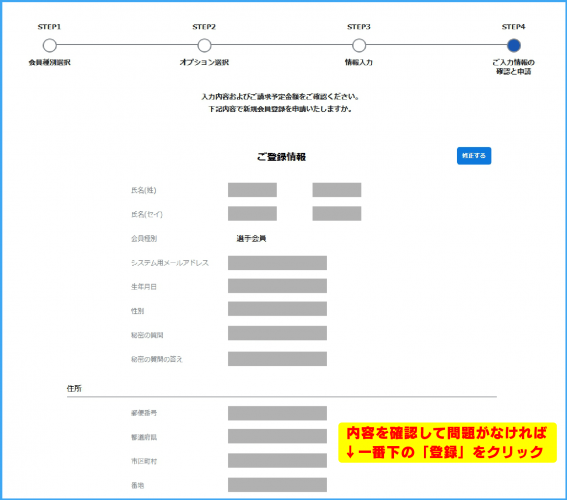Click the 生年月日 gray field
The width and height of the screenshot is (567, 500).
[x=277, y=286]
